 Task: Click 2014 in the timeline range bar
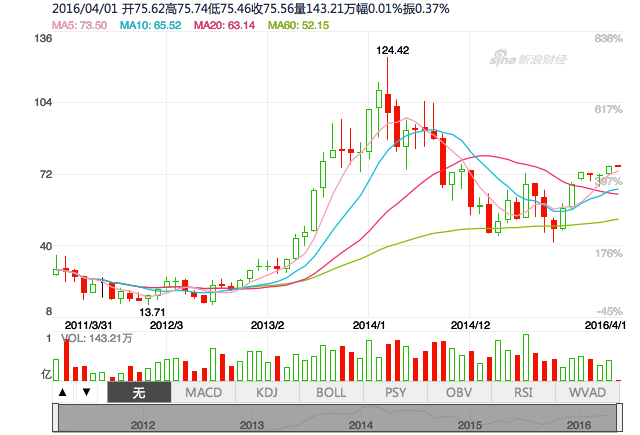point(360,425)
